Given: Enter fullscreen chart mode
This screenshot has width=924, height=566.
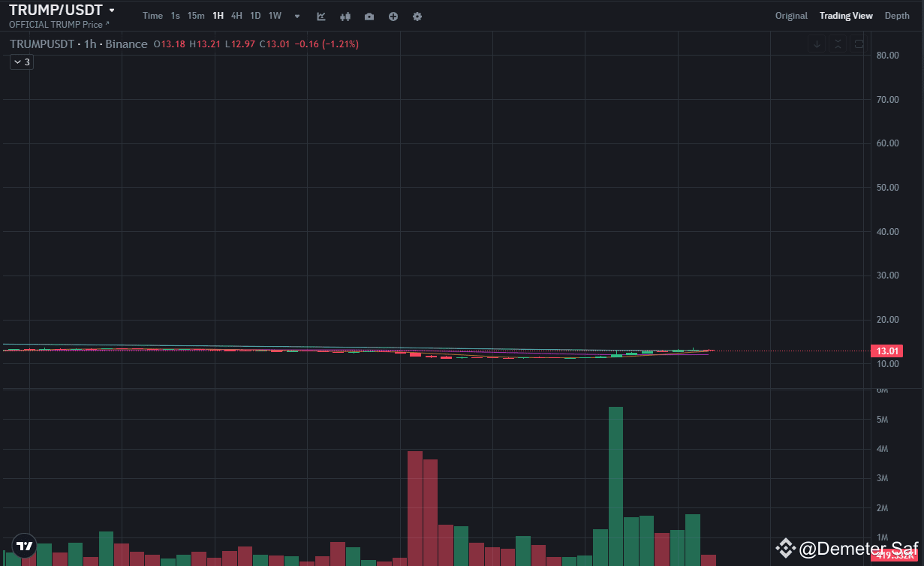Looking at the screenshot, I should [x=858, y=44].
